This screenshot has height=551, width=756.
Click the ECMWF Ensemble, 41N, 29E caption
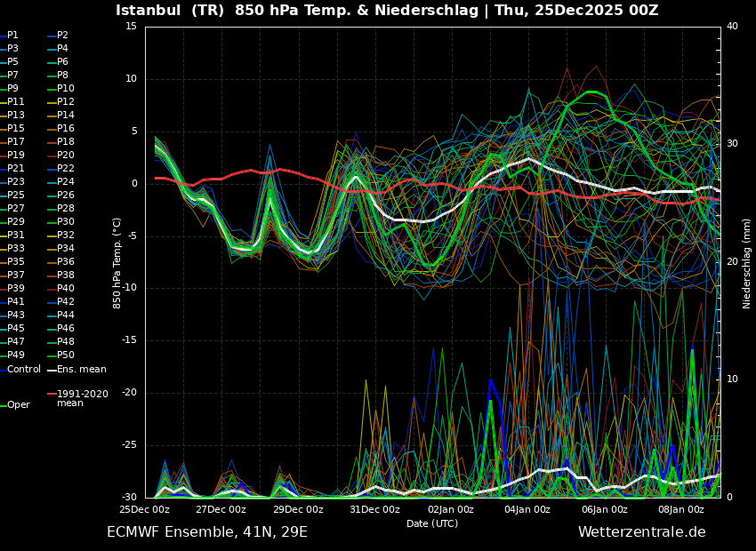207,532
